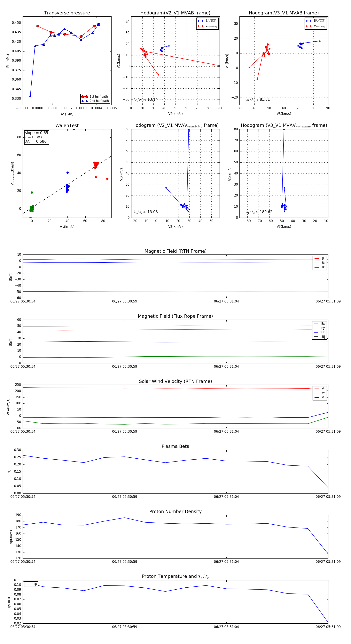This screenshot has width=351, height=644.
Task: Click the lowest blue triangle in Transverse pressure plot
Action: (30, 96)
